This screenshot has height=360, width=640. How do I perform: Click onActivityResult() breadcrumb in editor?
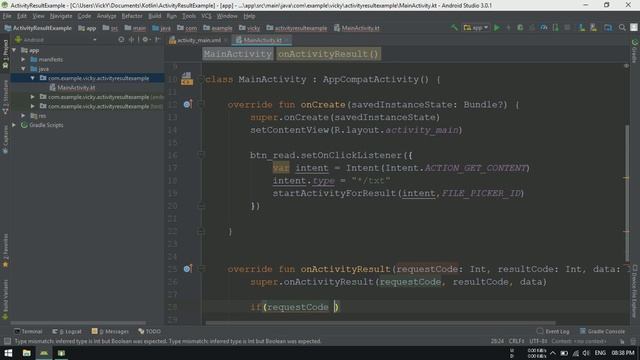[x=329, y=54]
